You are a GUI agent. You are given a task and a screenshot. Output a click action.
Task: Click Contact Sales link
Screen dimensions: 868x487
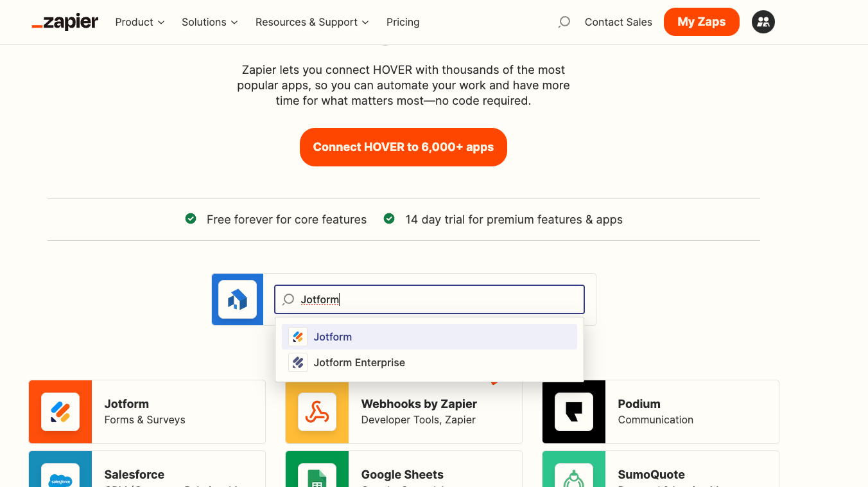(x=618, y=22)
